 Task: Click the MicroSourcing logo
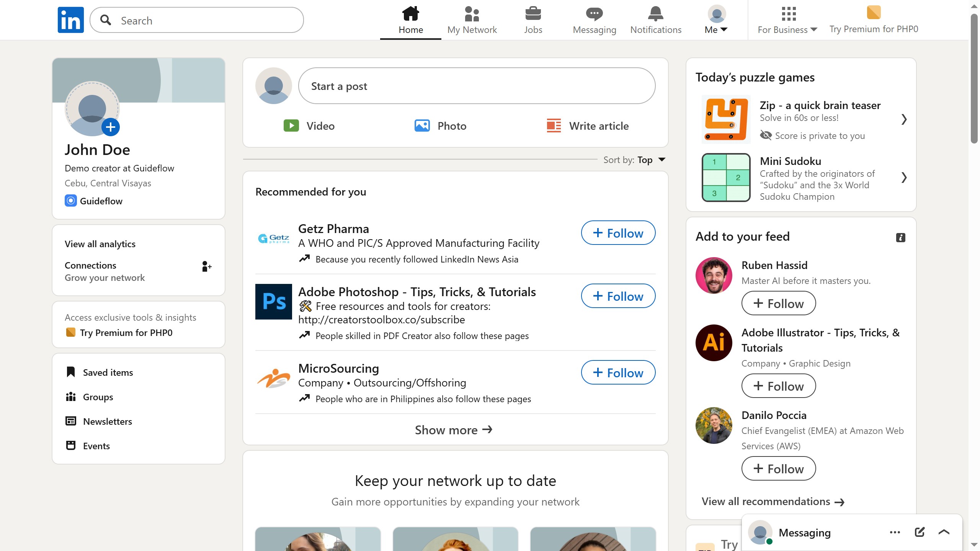click(274, 378)
